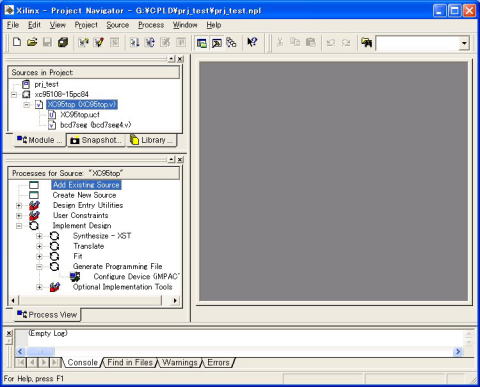
Task: Click the Add Existing Source process icon
Action: click(34, 185)
